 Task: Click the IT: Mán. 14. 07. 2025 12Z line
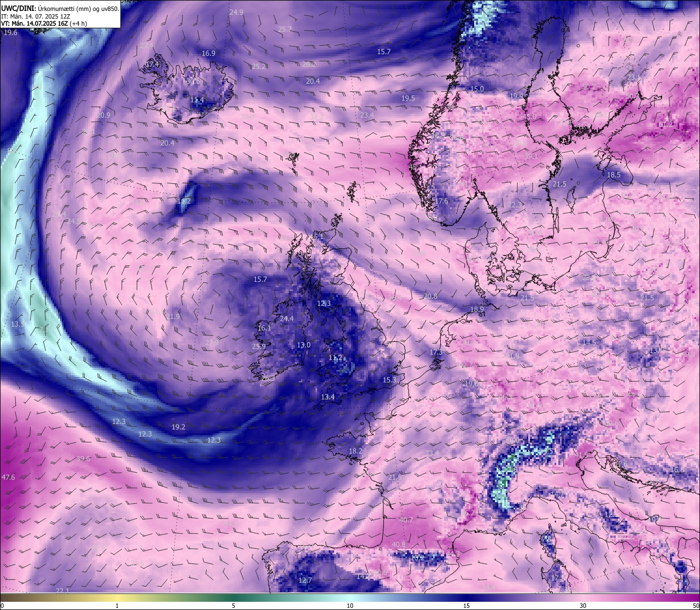coord(36,16)
